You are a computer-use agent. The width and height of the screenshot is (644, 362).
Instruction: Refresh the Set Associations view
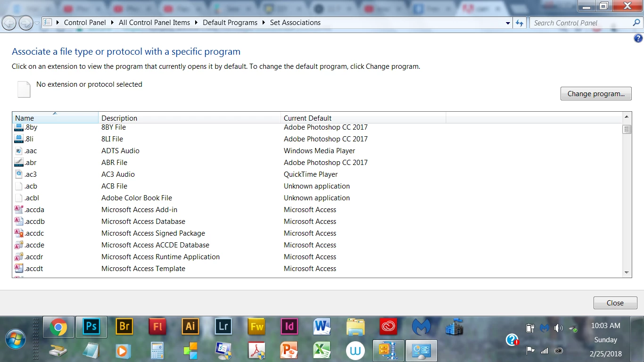[520, 23]
